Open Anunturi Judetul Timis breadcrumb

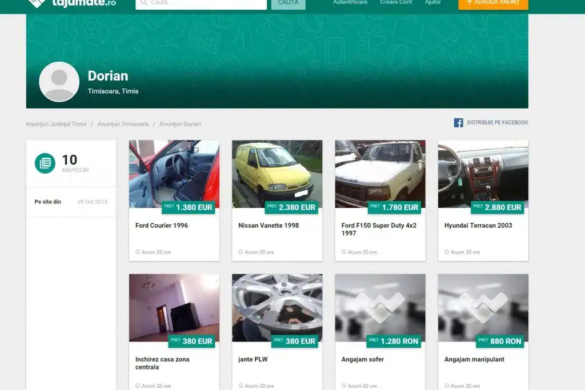56,124
